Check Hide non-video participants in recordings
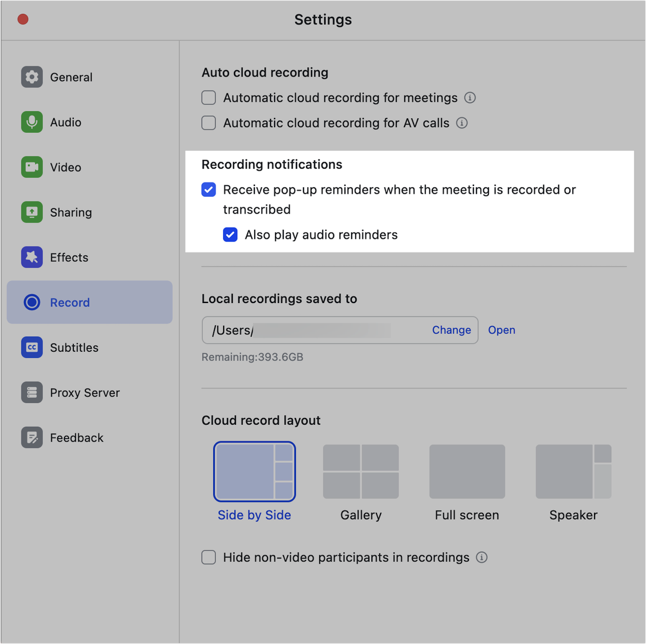 pyautogui.click(x=209, y=557)
